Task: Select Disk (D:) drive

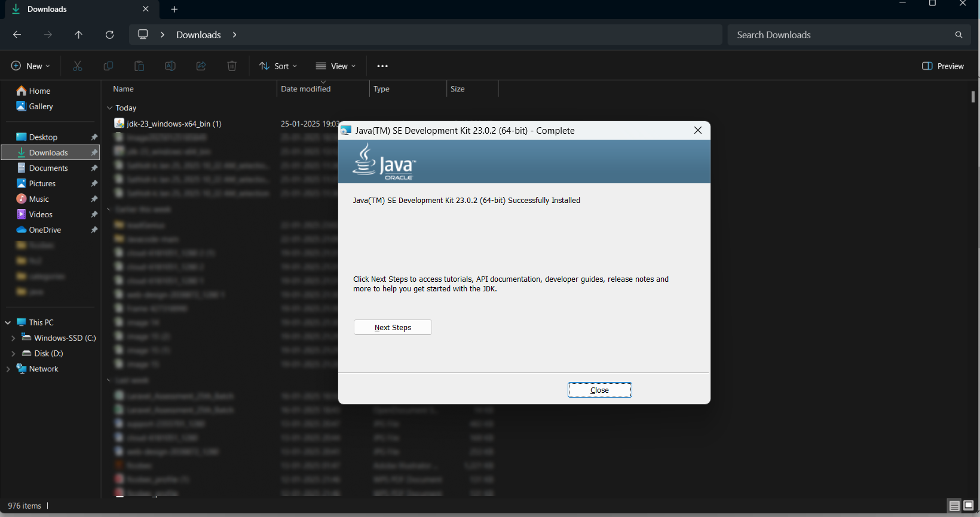Action: [48, 353]
